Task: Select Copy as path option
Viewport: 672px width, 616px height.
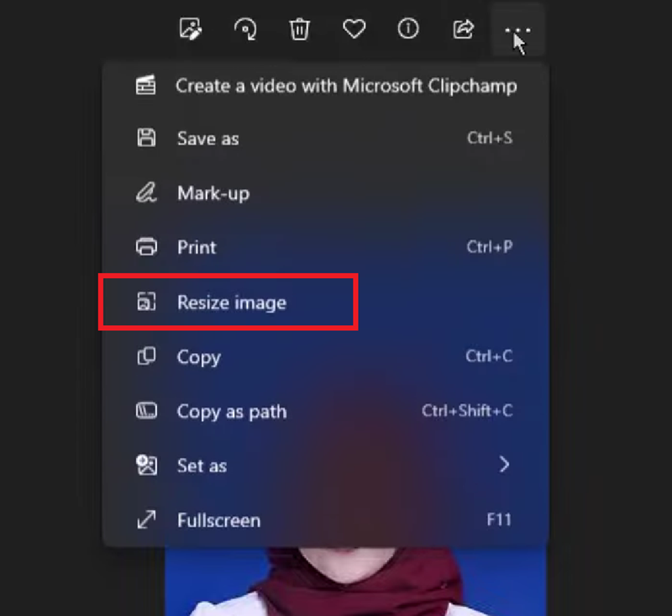Action: pyautogui.click(x=231, y=412)
